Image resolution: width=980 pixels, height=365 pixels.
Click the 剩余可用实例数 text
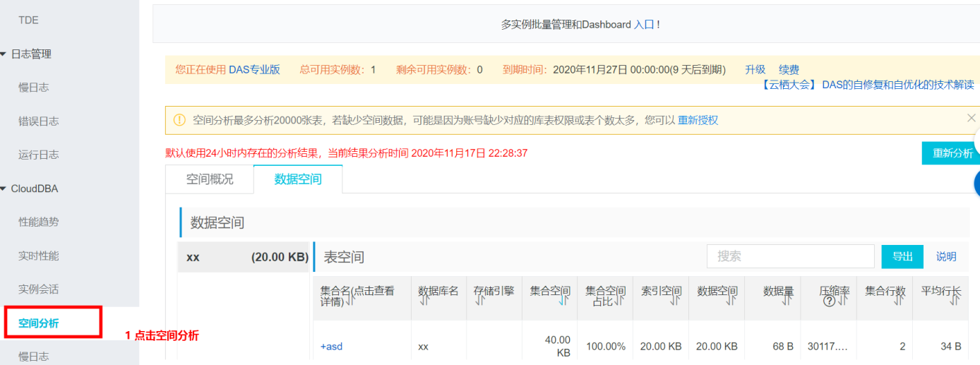tap(440, 69)
